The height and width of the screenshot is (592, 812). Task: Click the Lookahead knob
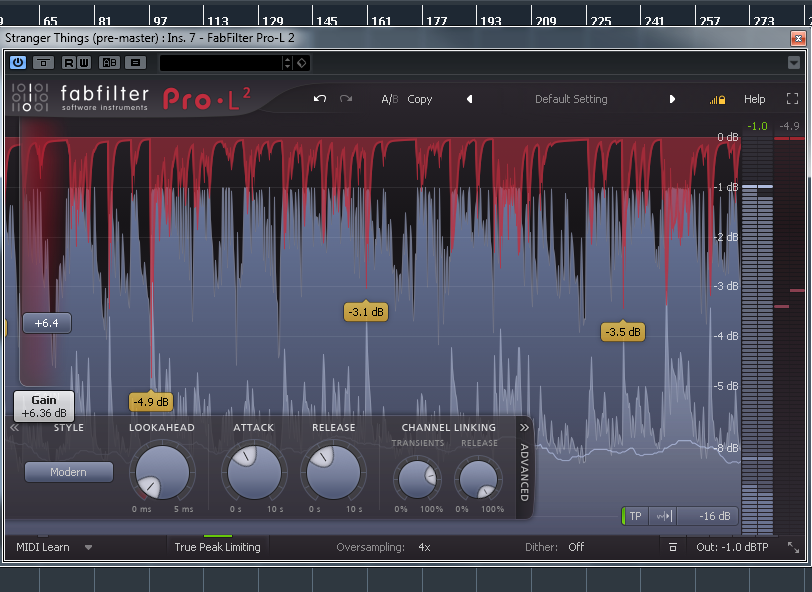[x=162, y=473]
